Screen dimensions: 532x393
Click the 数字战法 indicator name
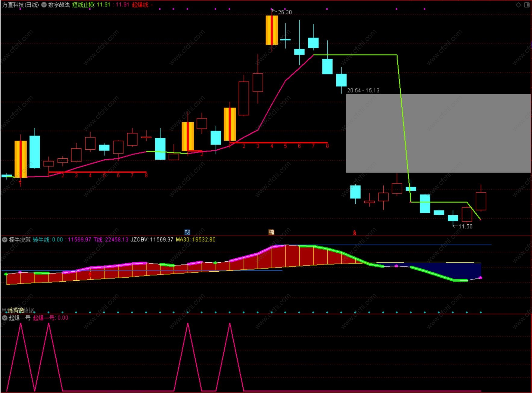[x=59, y=5]
